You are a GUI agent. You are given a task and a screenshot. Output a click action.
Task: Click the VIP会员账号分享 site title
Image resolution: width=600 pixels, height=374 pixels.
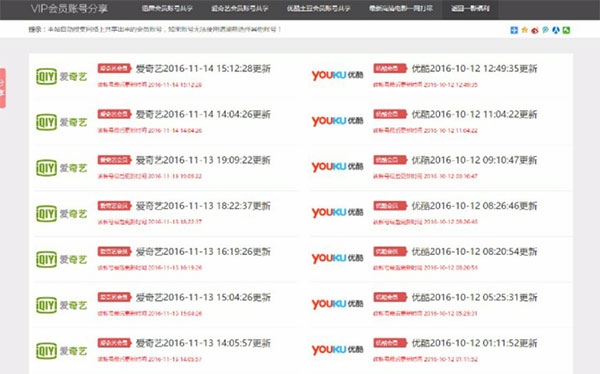tap(69, 9)
